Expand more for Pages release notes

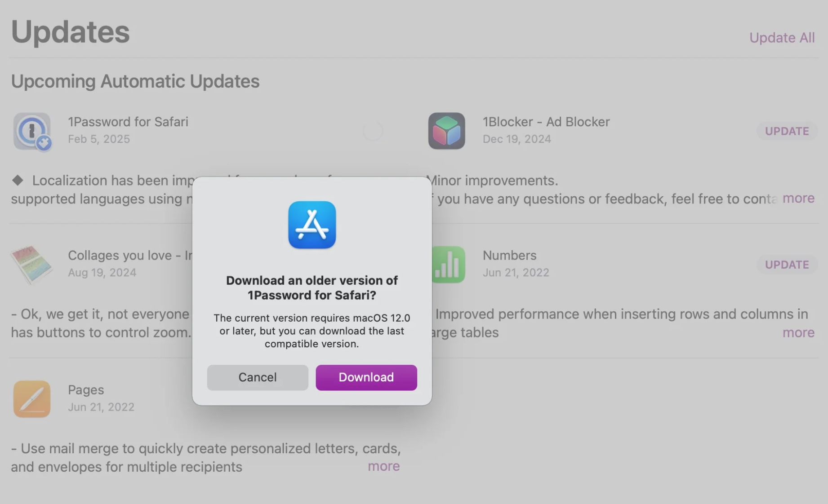click(x=383, y=466)
